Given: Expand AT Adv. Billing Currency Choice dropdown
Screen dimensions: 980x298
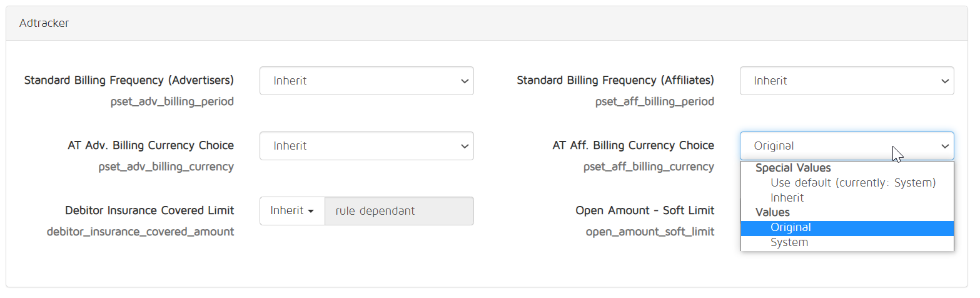Looking at the screenshot, I should pyautogui.click(x=366, y=146).
